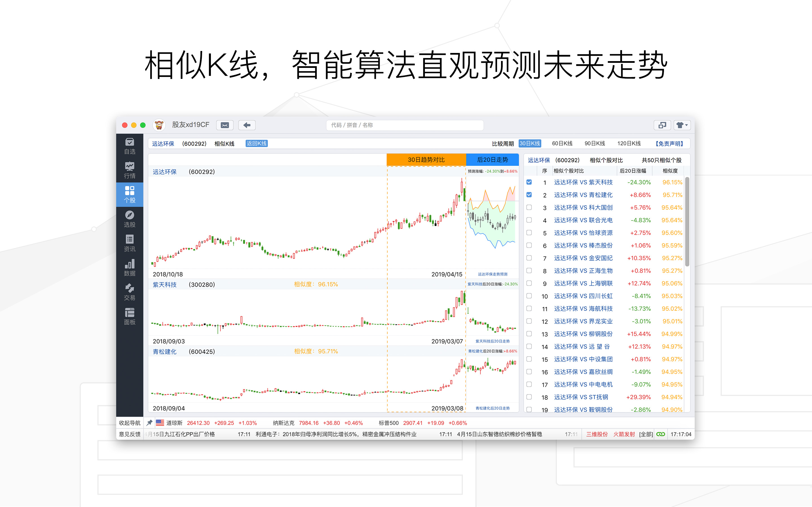Open the 数据 data sidebar icon
This screenshot has height=507, width=812.
pos(129,268)
